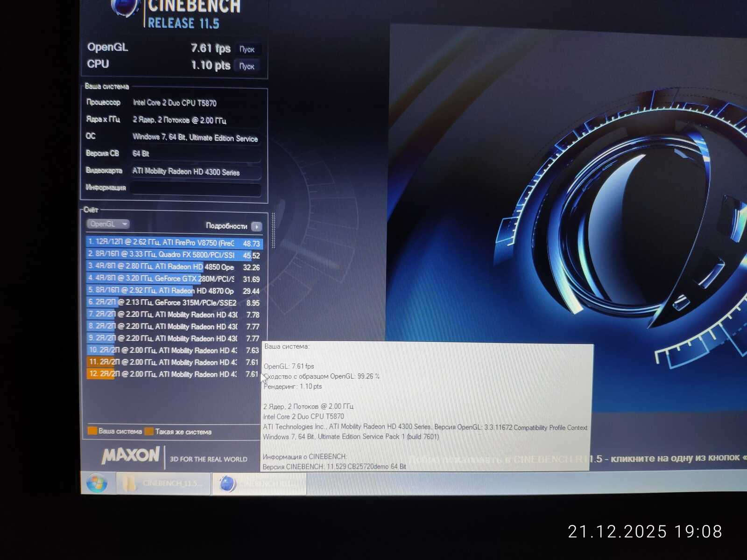The width and height of the screenshot is (747, 560).
Task: Select ranking row 10 scoring 7.63
Action: tap(174, 350)
